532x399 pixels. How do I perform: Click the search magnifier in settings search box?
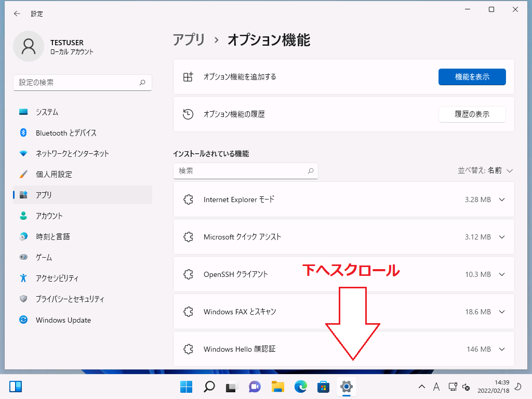click(x=142, y=83)
